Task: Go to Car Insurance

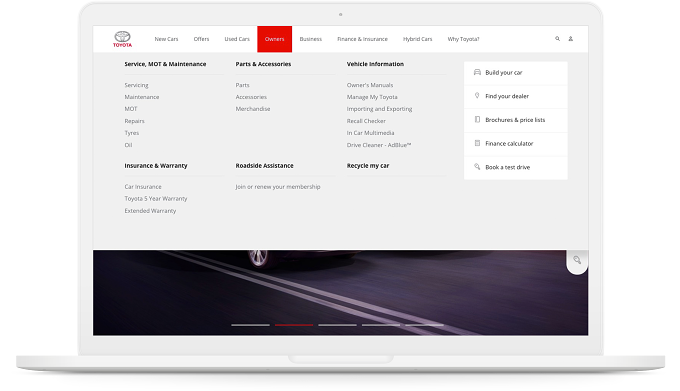Action: pyautogui.click(x=143, y=187)
